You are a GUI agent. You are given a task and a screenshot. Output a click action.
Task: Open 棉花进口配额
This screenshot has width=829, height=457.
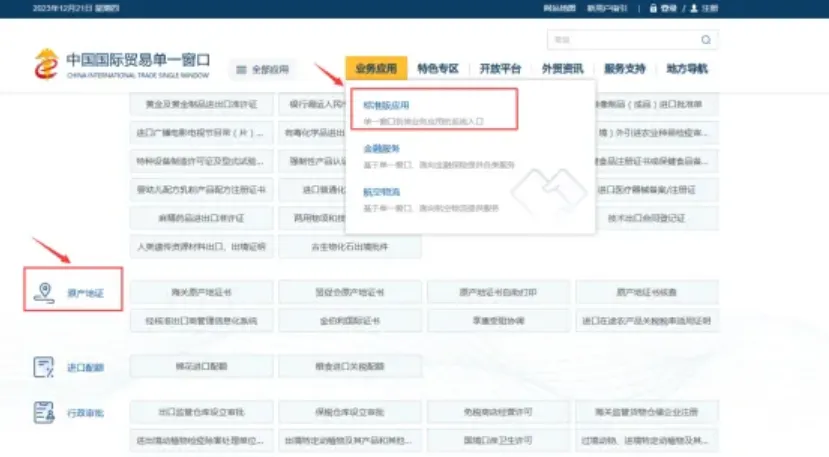coord(201,366)
